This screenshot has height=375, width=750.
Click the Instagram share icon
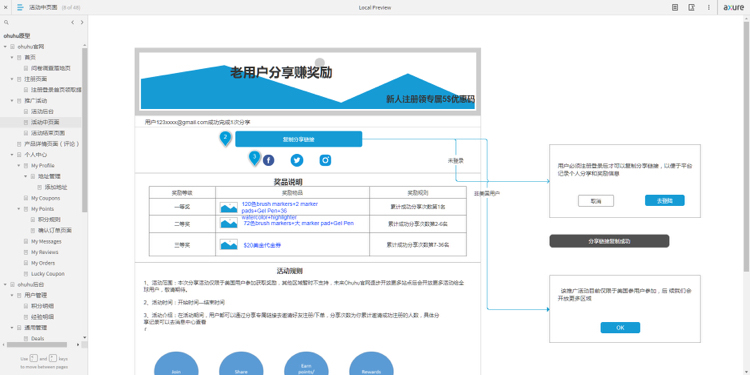click(325, 160)
